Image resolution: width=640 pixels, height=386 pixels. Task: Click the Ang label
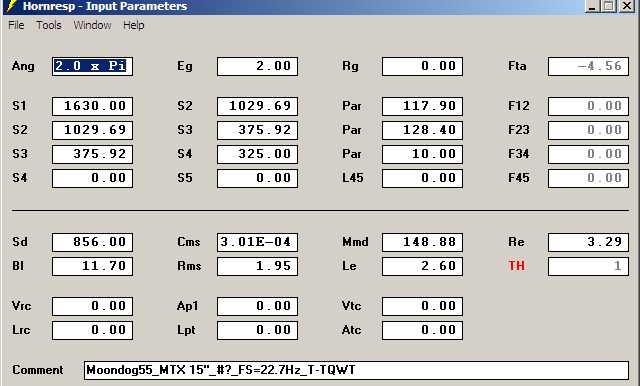(x=23, y=67)
